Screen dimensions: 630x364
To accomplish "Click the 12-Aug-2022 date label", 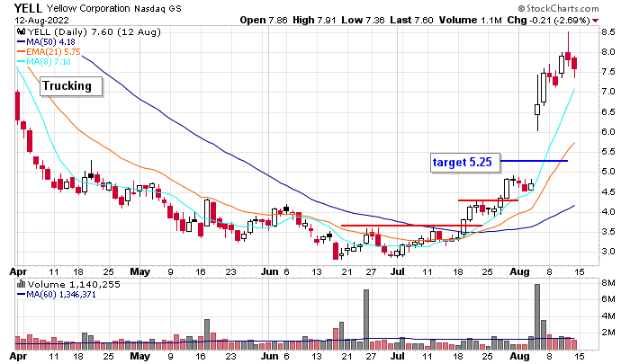I will (41, 20).
